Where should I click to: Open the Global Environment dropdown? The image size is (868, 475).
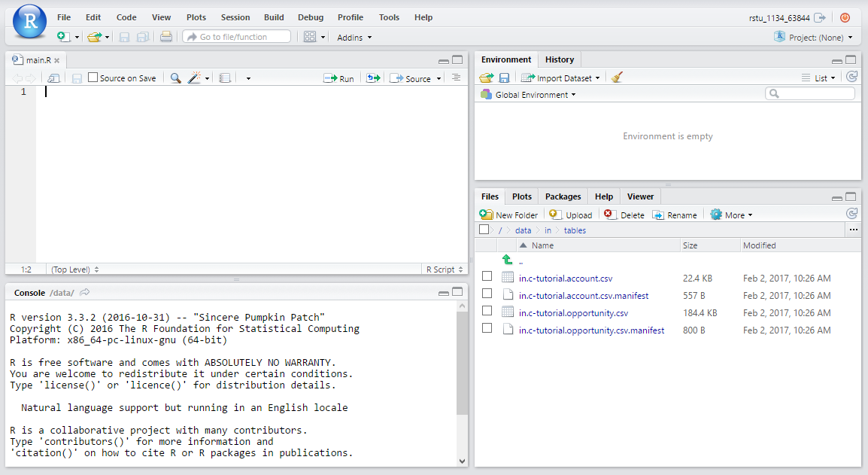click(x=529, y=95)
